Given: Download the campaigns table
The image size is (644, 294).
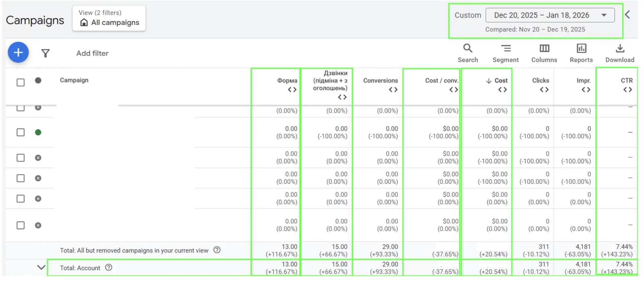Looking at the screenshot, I should coord(620,53).
